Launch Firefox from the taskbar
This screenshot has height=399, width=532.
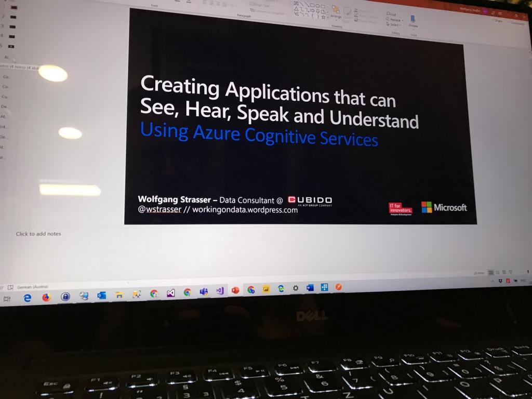(46, 298)
